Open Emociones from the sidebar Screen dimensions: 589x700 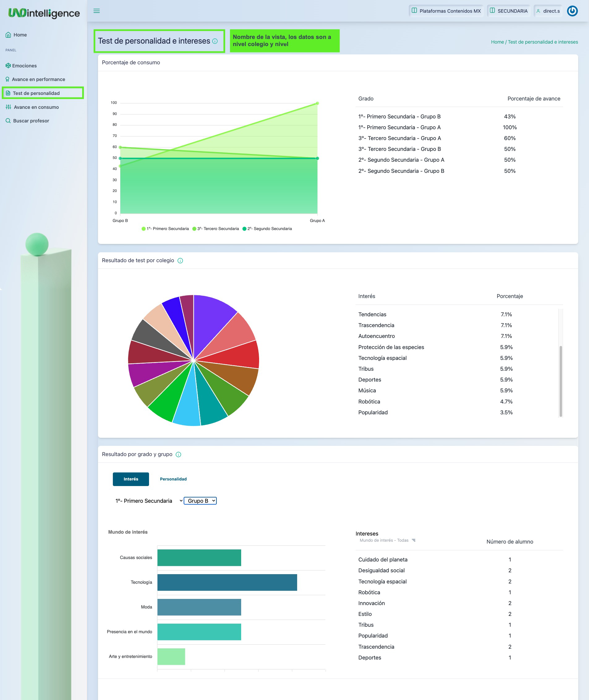24,66
